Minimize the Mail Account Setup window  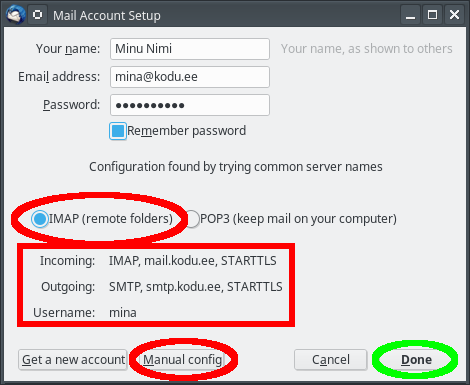point(410,15)
